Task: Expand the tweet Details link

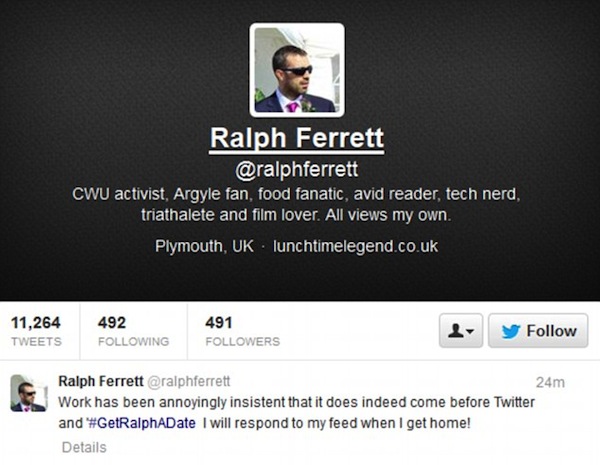Action: click(84, 447)
